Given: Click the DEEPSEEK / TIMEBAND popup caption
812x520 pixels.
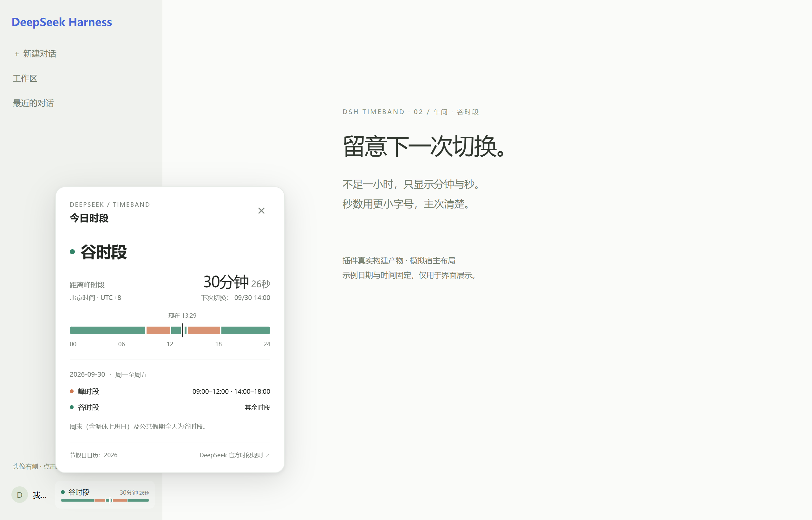Looking at the screenshot, I should click(x=110, y=204).
